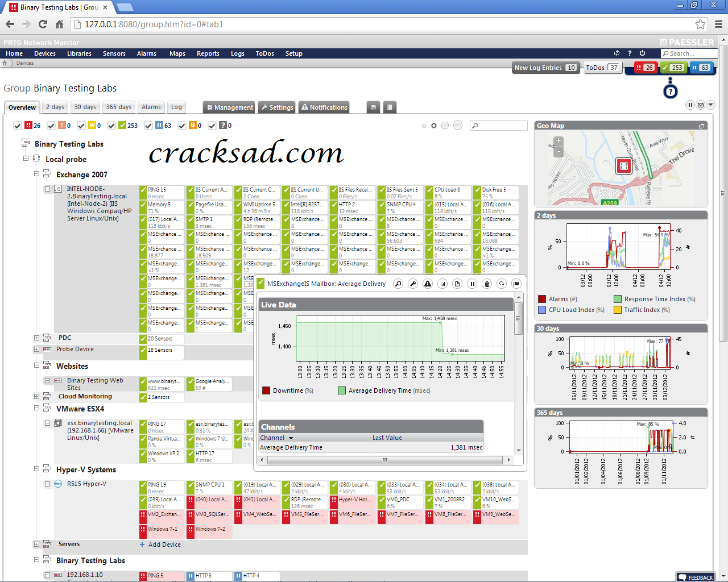Image resolution: width=728 pixels, height=582 pixels.
Task: Click the Downtime red legend swatch
Action: tap(266, 390)
